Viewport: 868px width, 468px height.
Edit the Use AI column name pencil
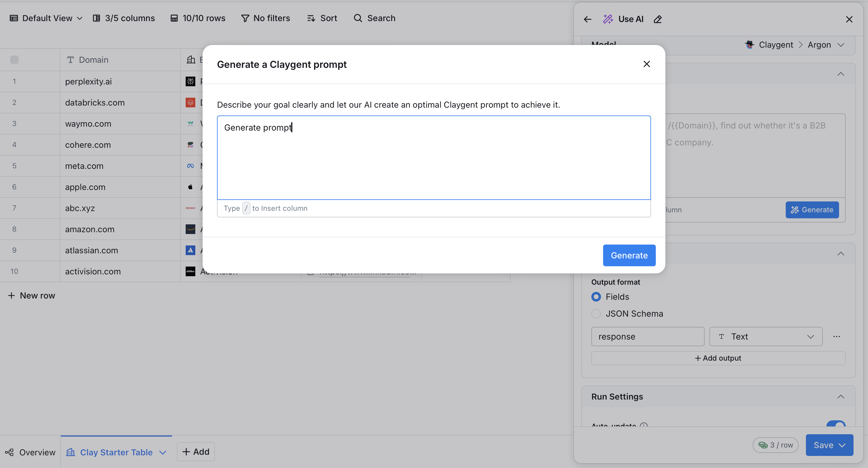[x=658, y=19]
